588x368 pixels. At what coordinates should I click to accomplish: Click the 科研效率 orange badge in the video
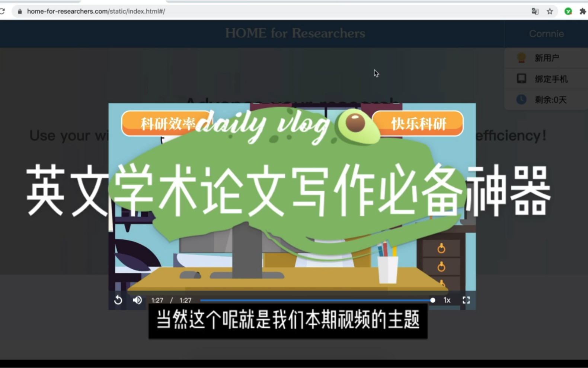167,124
